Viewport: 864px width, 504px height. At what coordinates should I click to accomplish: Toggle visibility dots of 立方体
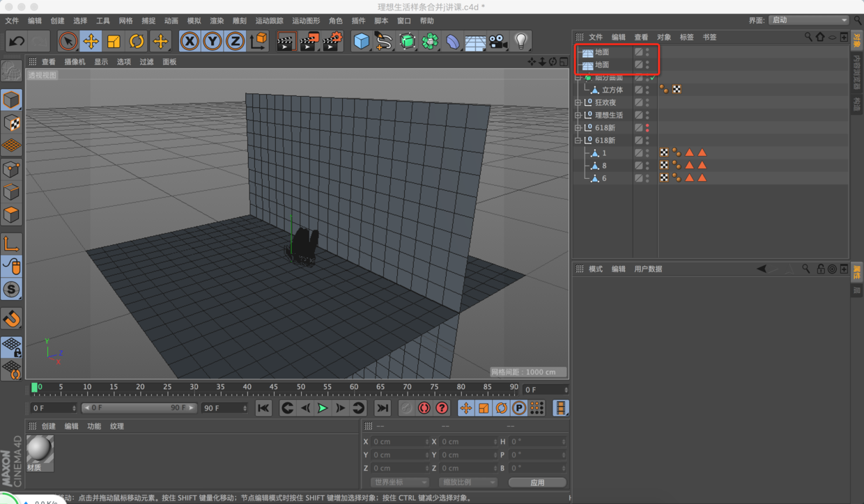coord(647,90)
